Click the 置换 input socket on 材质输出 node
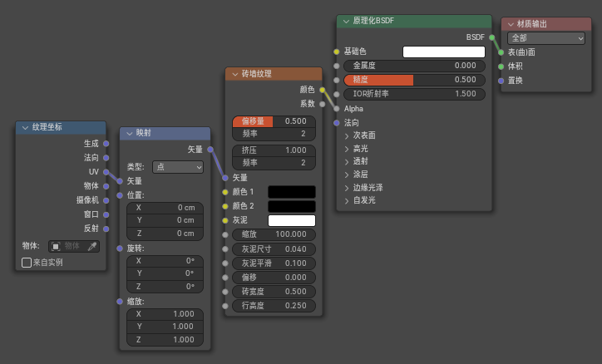 point(501,81)
